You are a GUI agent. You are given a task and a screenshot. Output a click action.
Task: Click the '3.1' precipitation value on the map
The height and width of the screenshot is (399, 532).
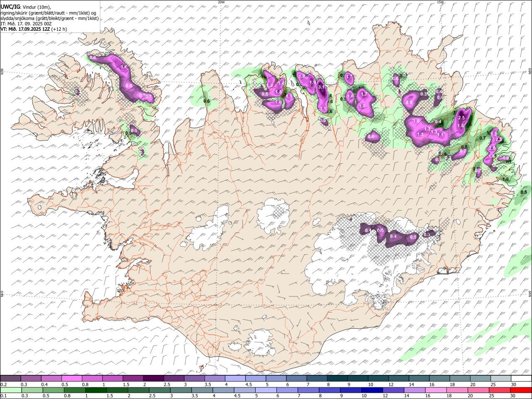tap(321, 87)
